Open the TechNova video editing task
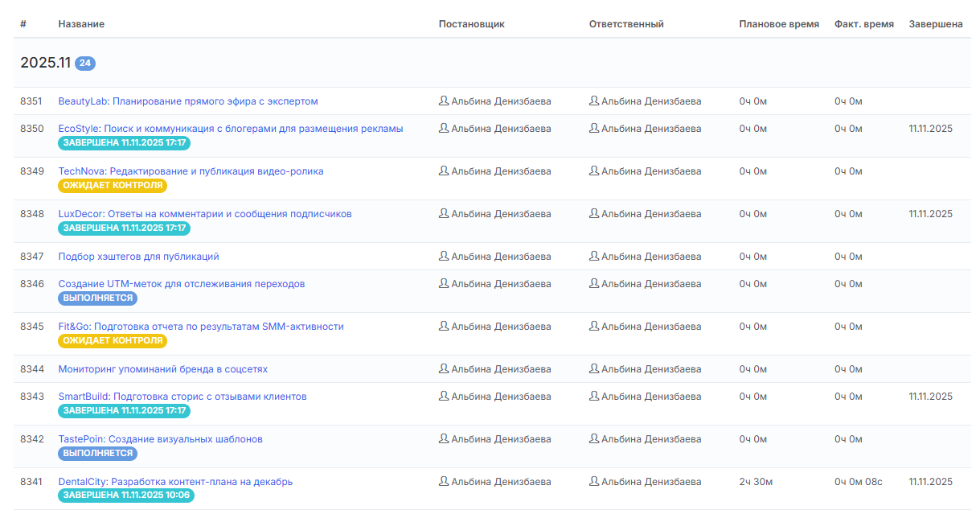 click(191, 171)
